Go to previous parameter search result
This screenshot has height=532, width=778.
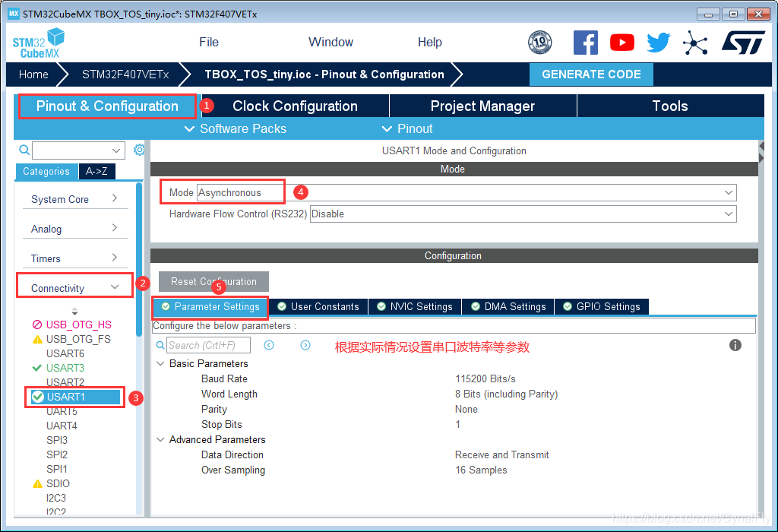(269, 345)
